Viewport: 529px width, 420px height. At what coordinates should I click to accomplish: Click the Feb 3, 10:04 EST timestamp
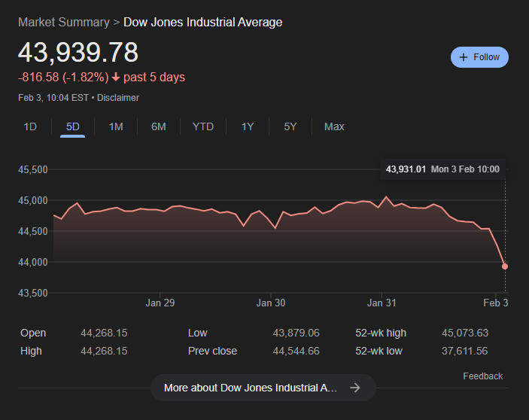(53, 98)
